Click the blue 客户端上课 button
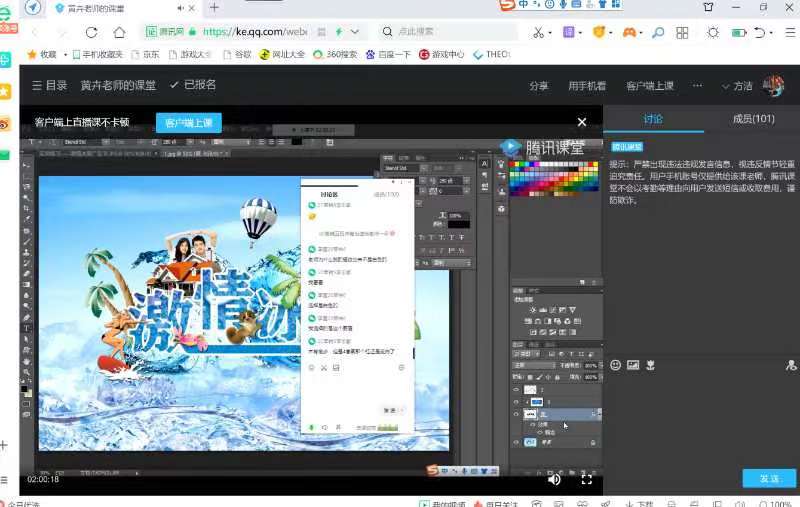800x507 pixels. tap(188, 123)
